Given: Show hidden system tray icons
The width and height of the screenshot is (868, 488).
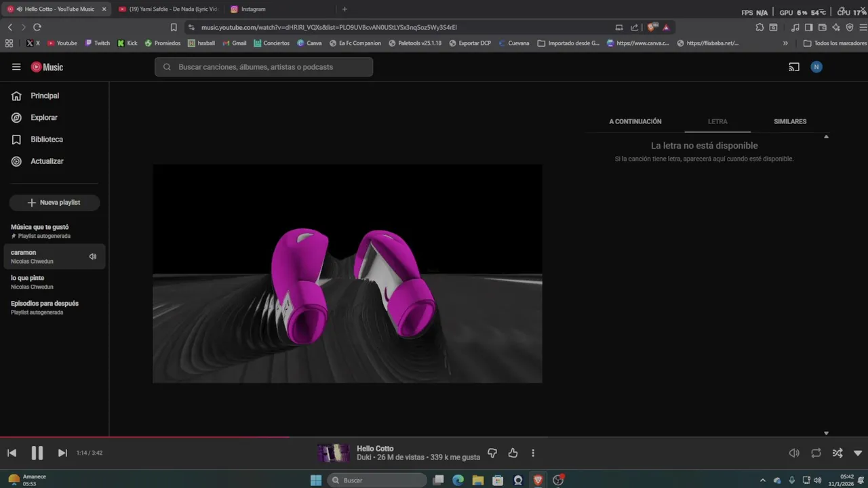Looking at the screenshot, I should 763,480.
